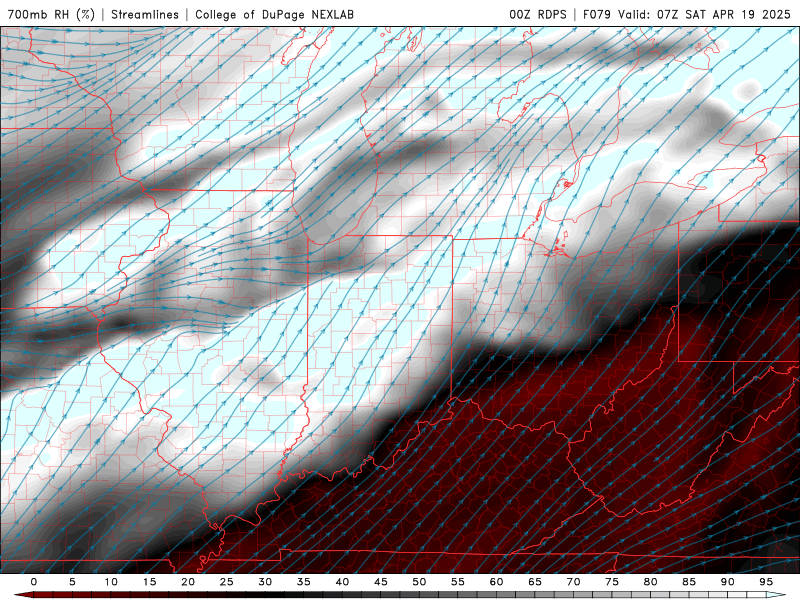Click the "40" colorbar tick label
This screenshot has height=600, width=800.
342,582
